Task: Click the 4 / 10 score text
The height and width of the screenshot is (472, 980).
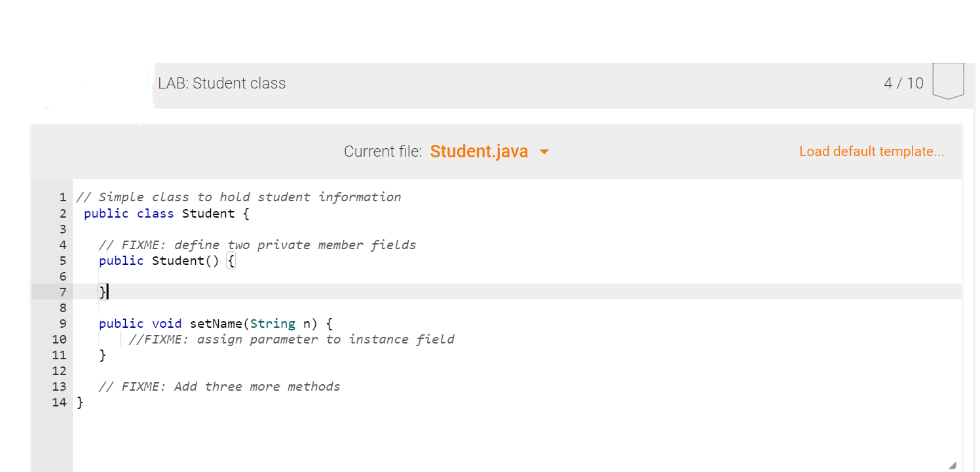Action: pos(903,83)
